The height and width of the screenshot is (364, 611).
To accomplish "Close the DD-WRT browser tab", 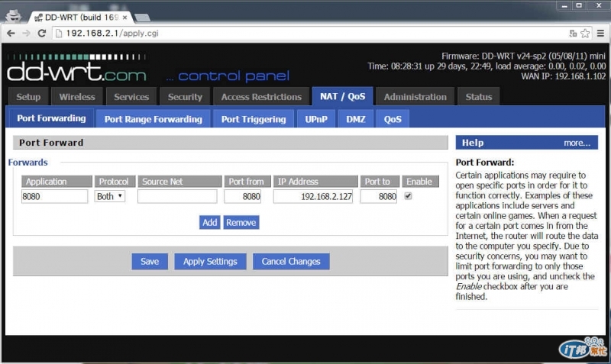I will click(124, 18).
